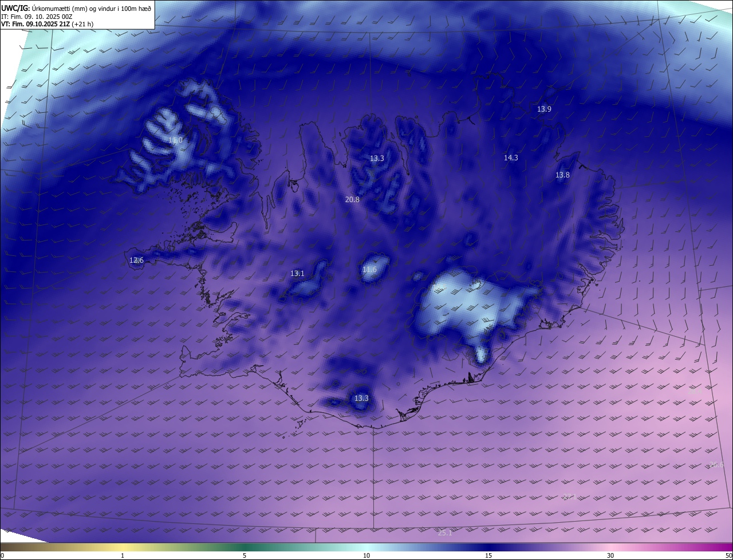The image size is (733, 560).
Task: Click the 30 tick on the color scale
Action: point(610,555)
